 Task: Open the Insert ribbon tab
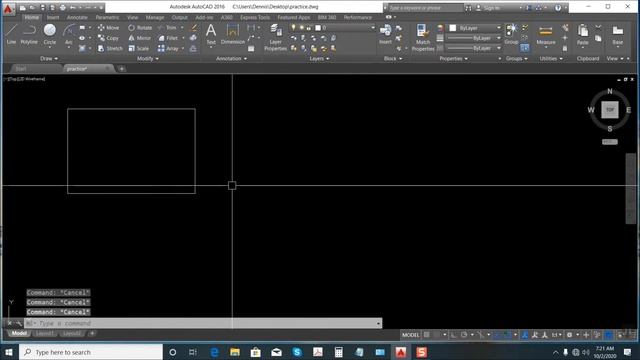[x=53, y=18]
